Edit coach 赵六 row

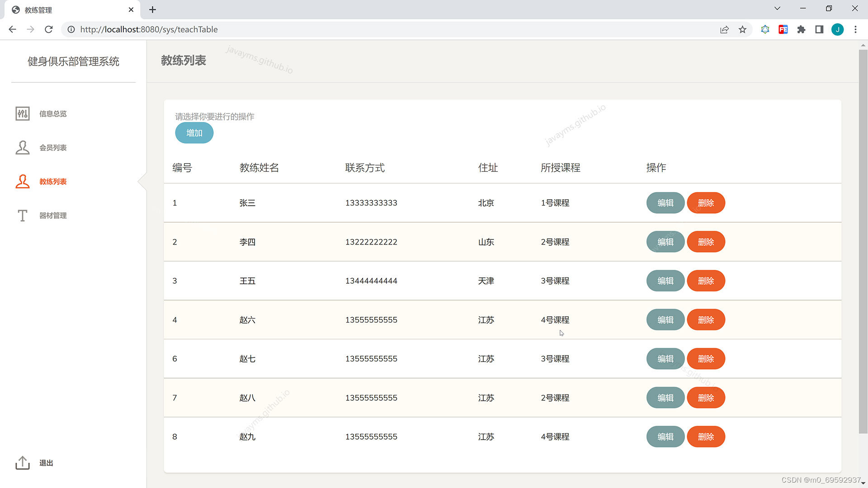[665, 320]
